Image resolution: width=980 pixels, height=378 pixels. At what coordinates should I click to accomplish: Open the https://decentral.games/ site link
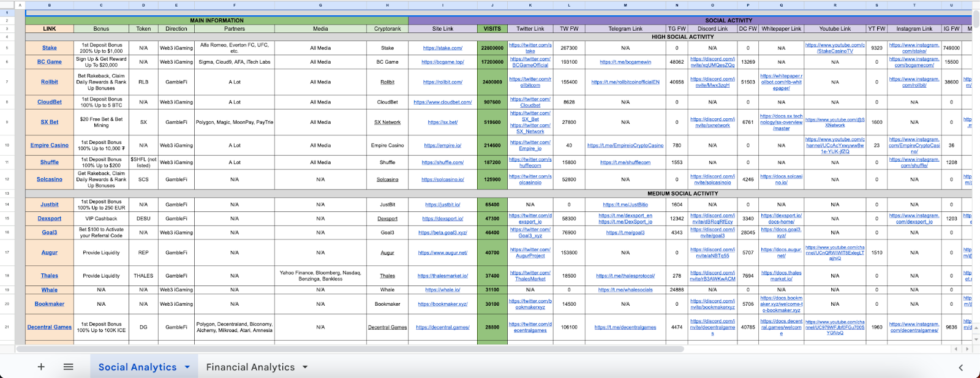[x=443, y=327]
